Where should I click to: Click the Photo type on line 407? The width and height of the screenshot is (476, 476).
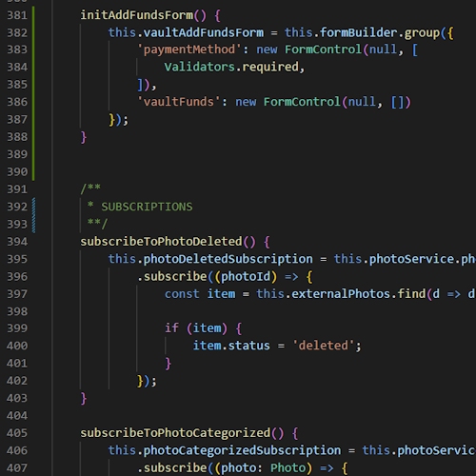(288, 468)
